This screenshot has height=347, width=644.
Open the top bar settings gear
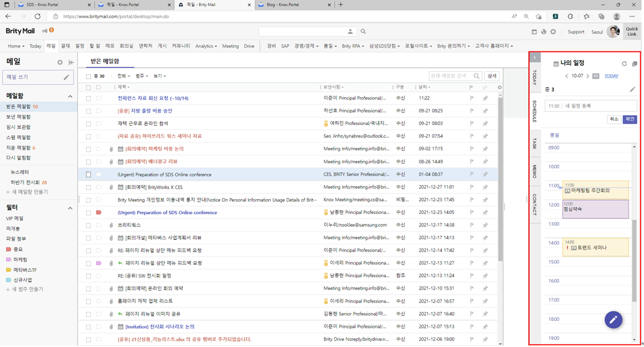553,32
